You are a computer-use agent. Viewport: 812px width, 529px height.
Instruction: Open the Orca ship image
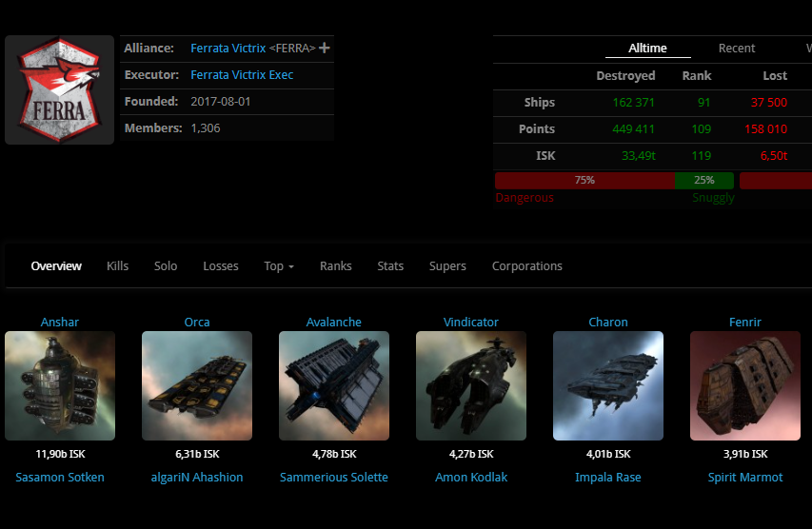[x=197, y=385]
